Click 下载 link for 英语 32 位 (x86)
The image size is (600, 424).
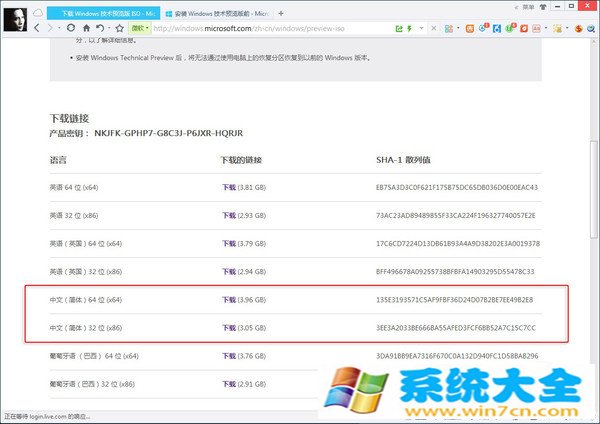pos(229,215)
